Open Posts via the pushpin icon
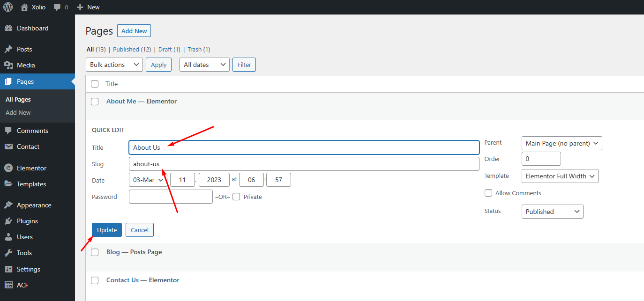This screenshot has width=644, height=301. pos(8,49)
